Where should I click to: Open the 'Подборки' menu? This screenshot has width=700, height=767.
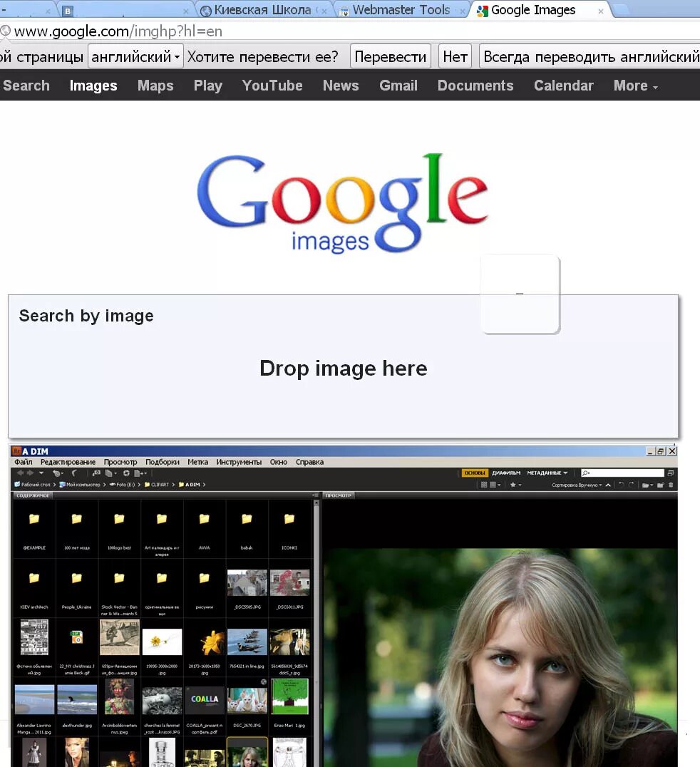(163, 462)
